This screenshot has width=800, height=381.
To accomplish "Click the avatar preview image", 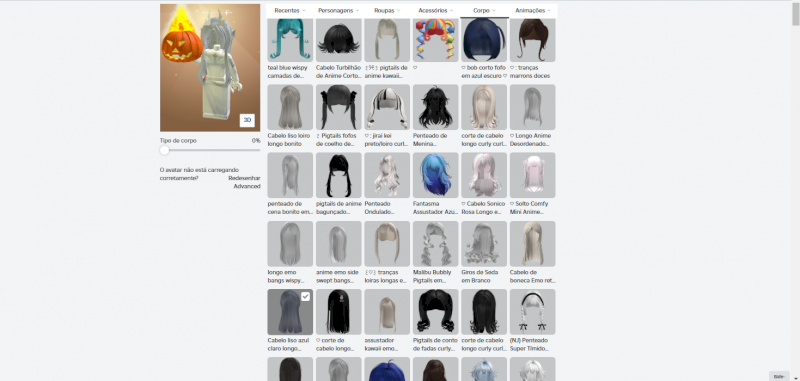I will tap(210, 68).
